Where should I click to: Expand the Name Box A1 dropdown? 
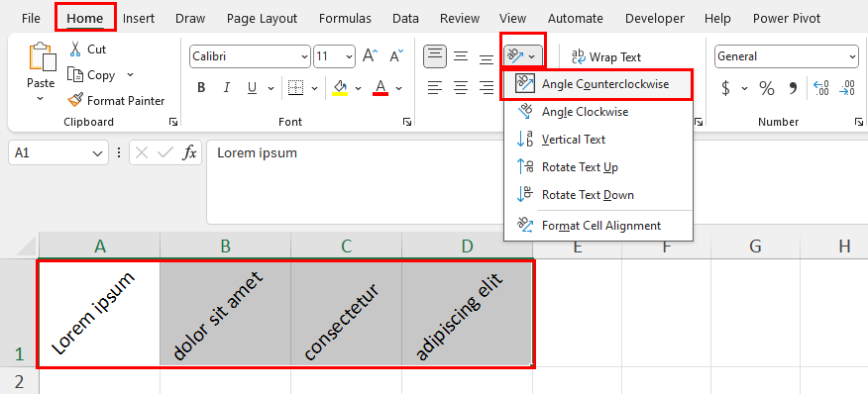click(98, 153)
